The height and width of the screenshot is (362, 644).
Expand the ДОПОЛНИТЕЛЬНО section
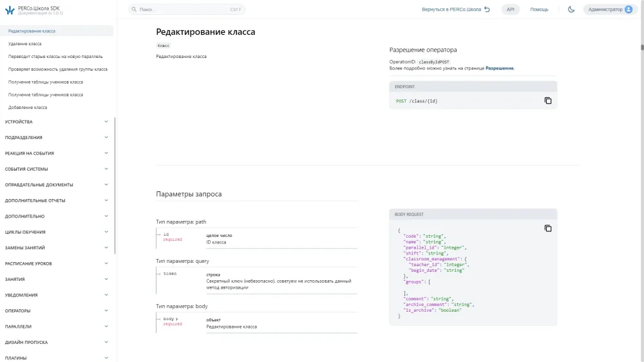[56, 216]
